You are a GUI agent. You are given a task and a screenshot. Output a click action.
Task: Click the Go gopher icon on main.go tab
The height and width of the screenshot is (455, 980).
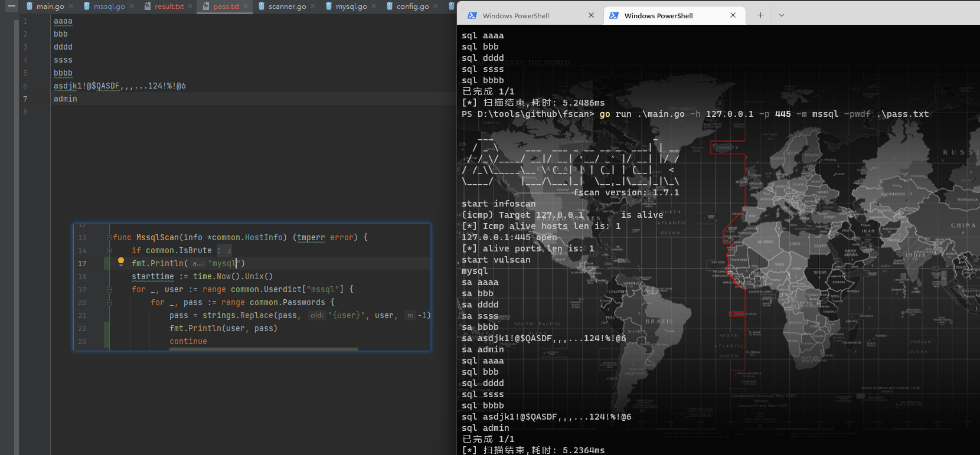[29, 6]
